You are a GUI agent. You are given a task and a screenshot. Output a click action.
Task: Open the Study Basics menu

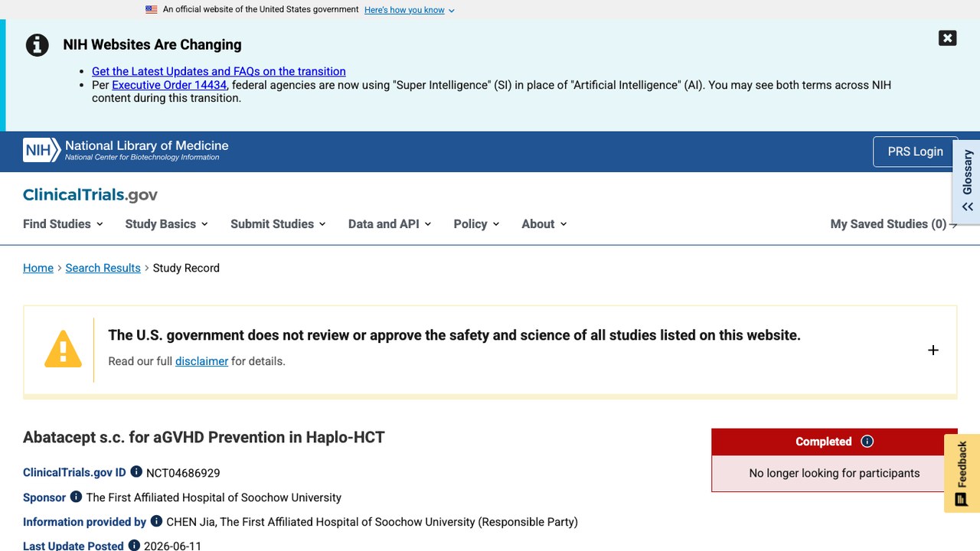point(166,223)
